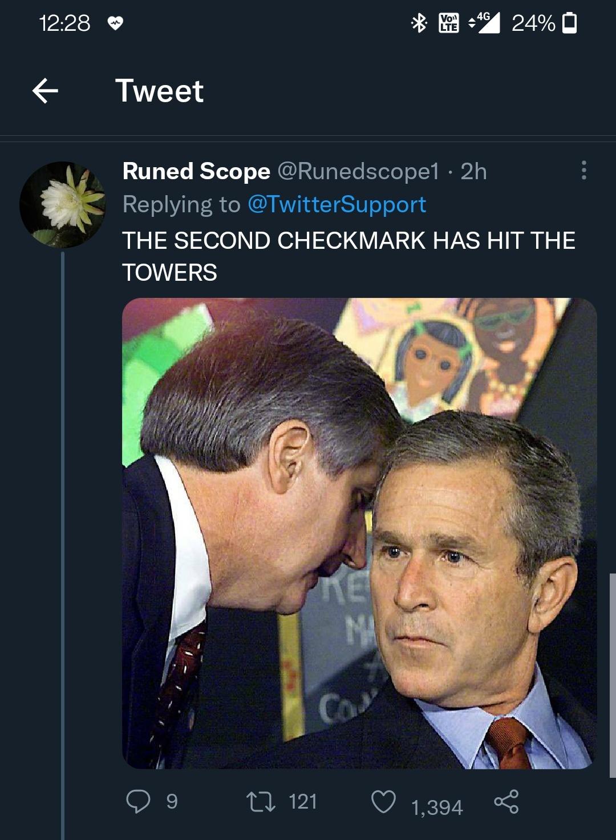Tap the 1,394 likes count
616x840 pixels.
click(x=437, y=807)
